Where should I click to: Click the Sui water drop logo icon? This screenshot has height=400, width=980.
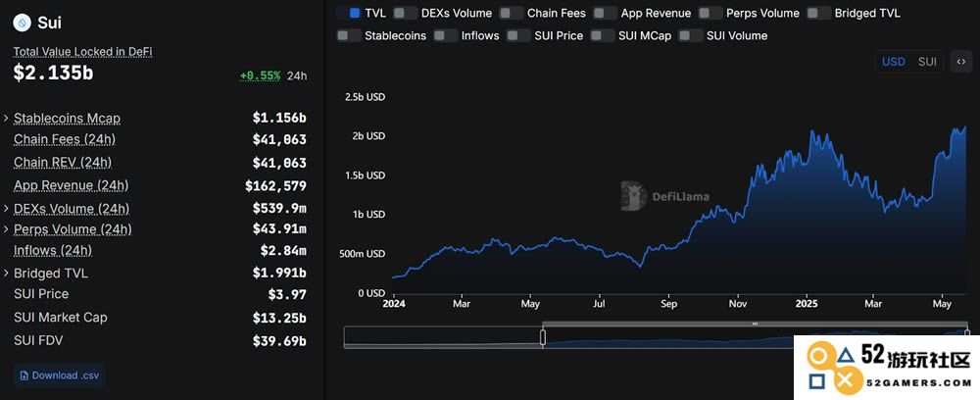point(23,24)
